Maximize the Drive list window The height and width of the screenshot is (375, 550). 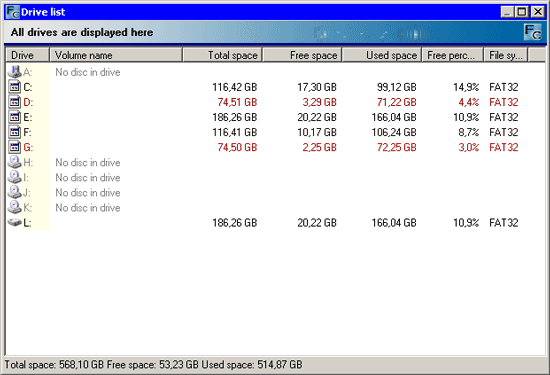coord(522,12)
